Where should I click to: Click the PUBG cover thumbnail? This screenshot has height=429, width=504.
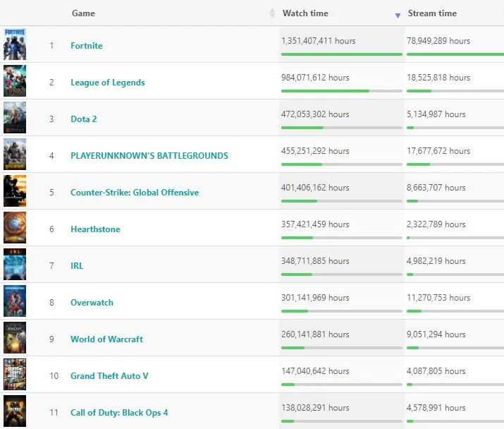15,154
